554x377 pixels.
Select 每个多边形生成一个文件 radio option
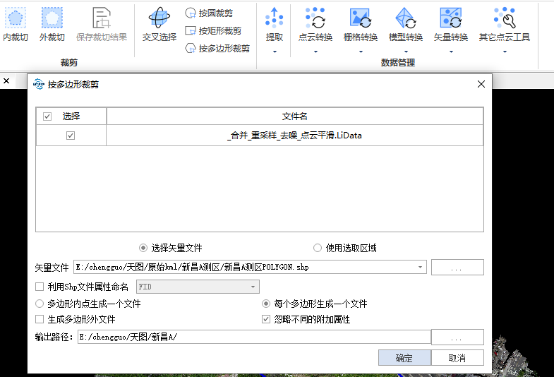click(x=266, y=304)
